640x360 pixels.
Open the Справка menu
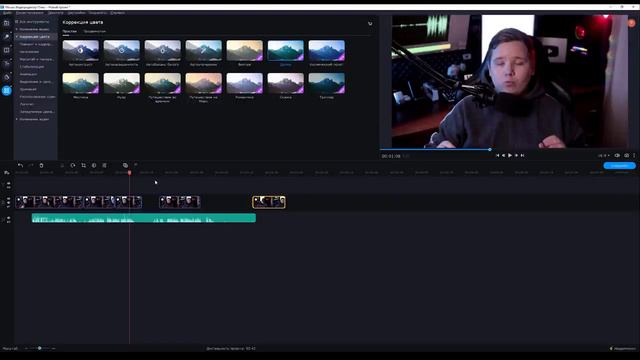tap(118, 13)
